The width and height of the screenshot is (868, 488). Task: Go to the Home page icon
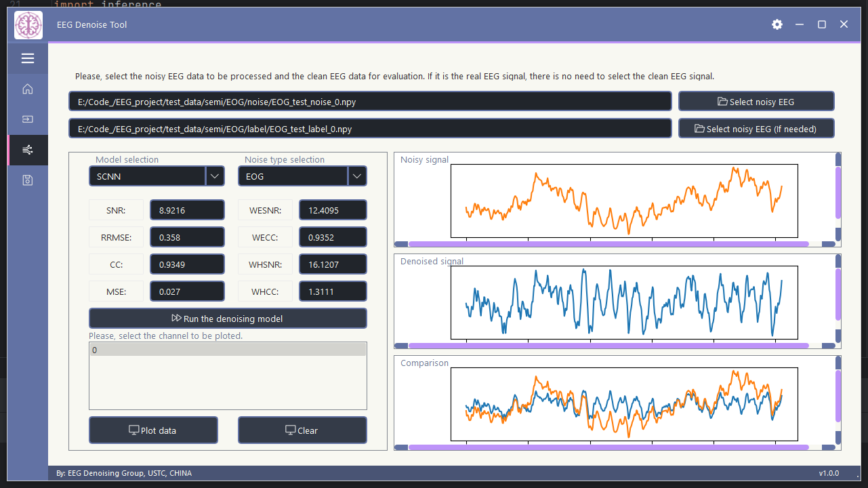[28, 89]
